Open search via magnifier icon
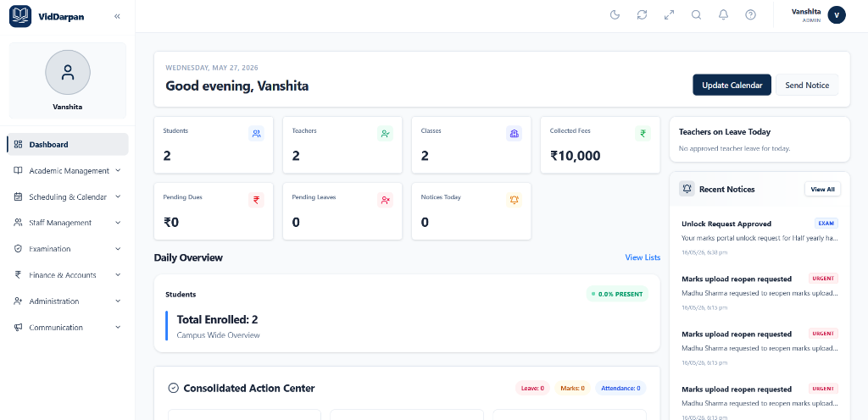The width and height of the screenshot is (868, 420). [x=697, y=15]
